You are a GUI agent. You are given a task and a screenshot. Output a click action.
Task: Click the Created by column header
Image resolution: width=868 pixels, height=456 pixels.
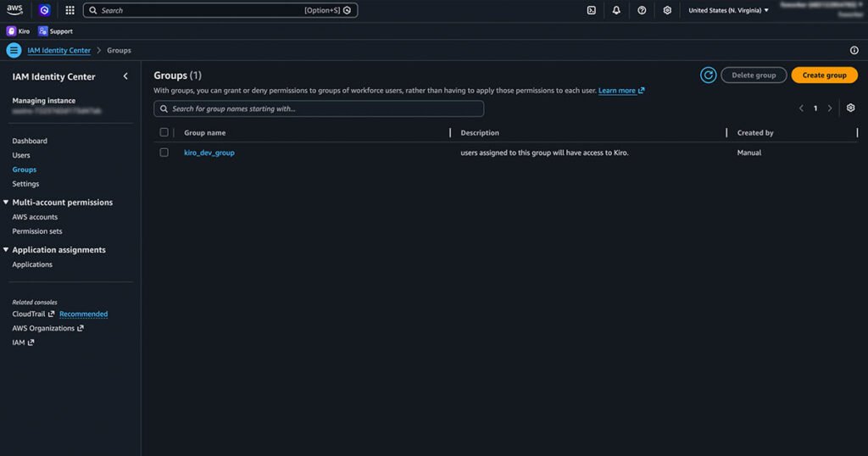(x=755, y=133)
